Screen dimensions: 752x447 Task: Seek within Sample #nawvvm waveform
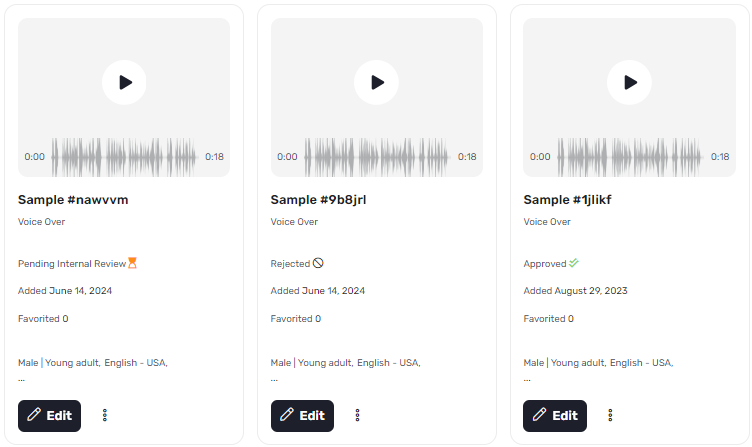(x=124, y=157)
